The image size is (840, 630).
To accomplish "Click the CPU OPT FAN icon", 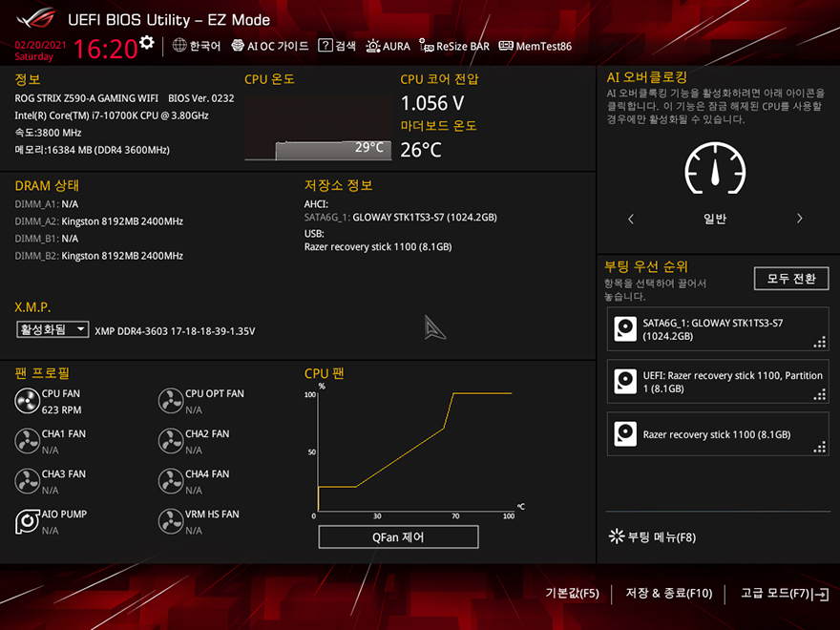I will tap(171, 401).
